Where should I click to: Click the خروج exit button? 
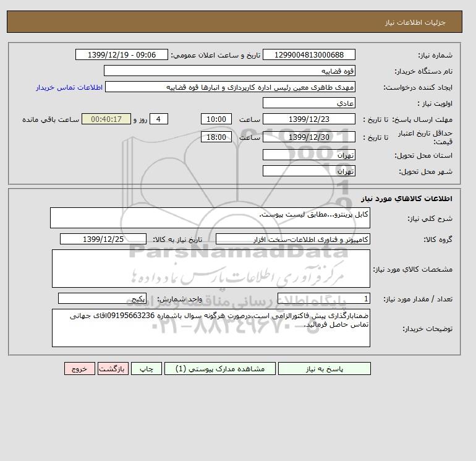pos(80,368)
